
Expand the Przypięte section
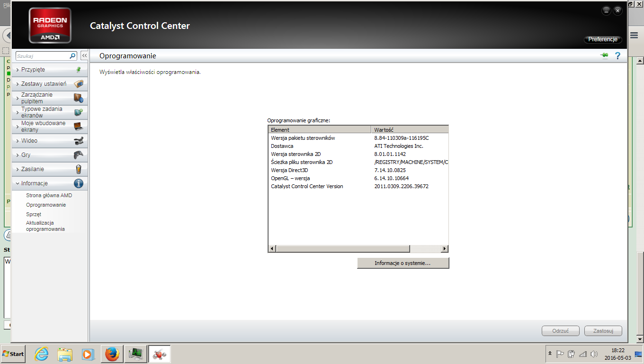[50, 70]
